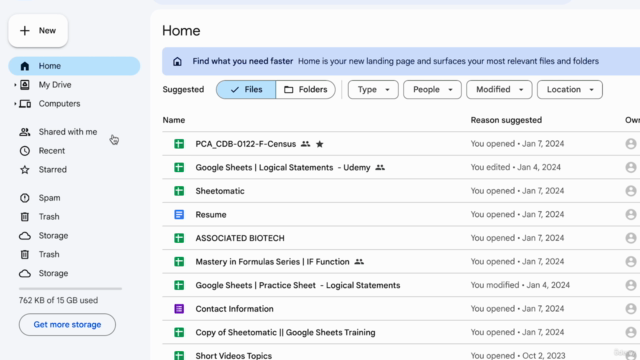The image size is (640, 360).
Task: Click owner avatar in PCA_CDB-0122-F-Census row
Action: (631, 144)
